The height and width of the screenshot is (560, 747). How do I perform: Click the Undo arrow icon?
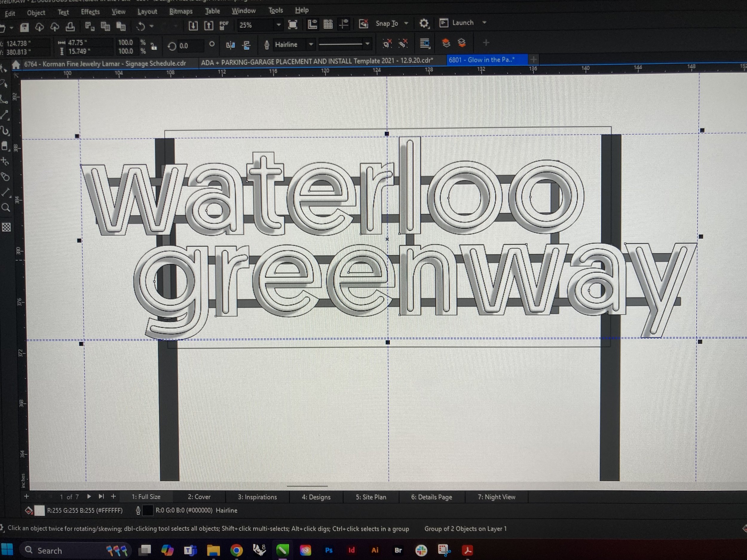[x=141, y=26]
